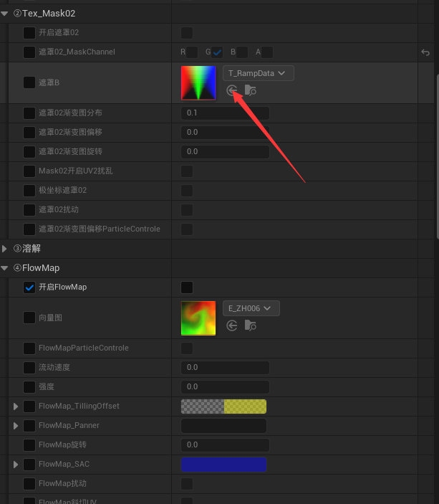Click the 遮罩02渐变图分布 value field
The image size is (439, 504).
[x=225, y=113]
